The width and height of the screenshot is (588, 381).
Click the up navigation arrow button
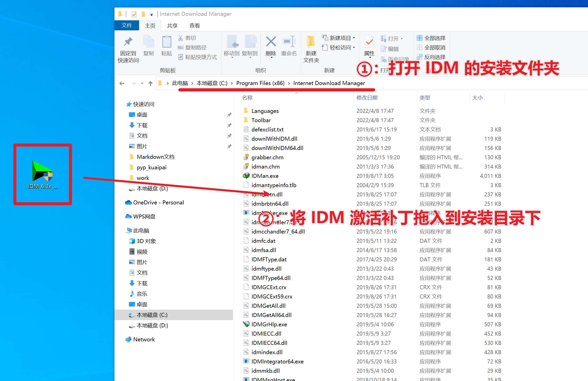(151, 83)
